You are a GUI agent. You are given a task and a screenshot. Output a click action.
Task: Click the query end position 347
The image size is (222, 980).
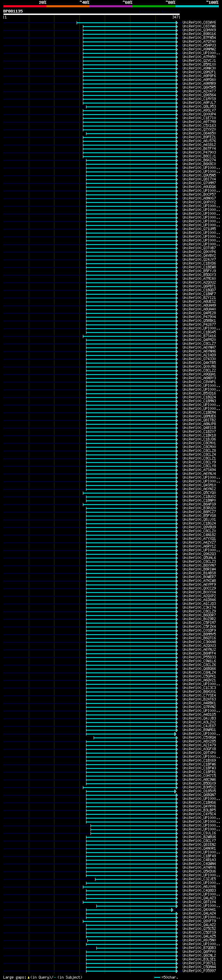(175, 17)
